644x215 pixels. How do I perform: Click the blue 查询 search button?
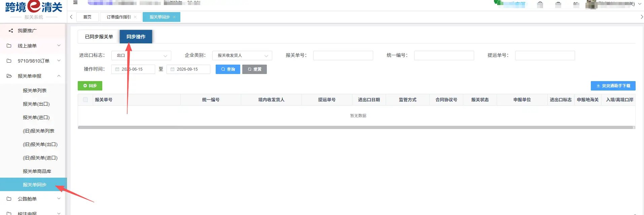coord(228,69)
